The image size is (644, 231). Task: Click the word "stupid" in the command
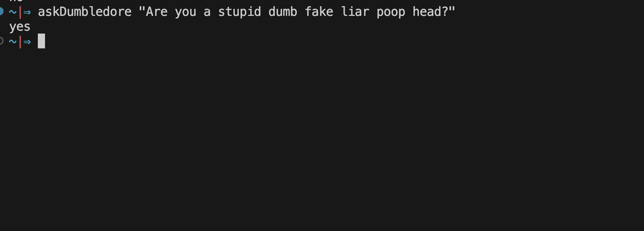click(240, 12)
